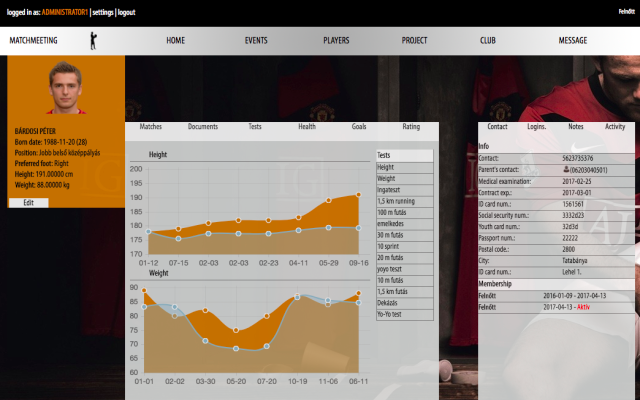640x400 pixels.
Task: Switch to the Health tab
Action: point(307,127)
